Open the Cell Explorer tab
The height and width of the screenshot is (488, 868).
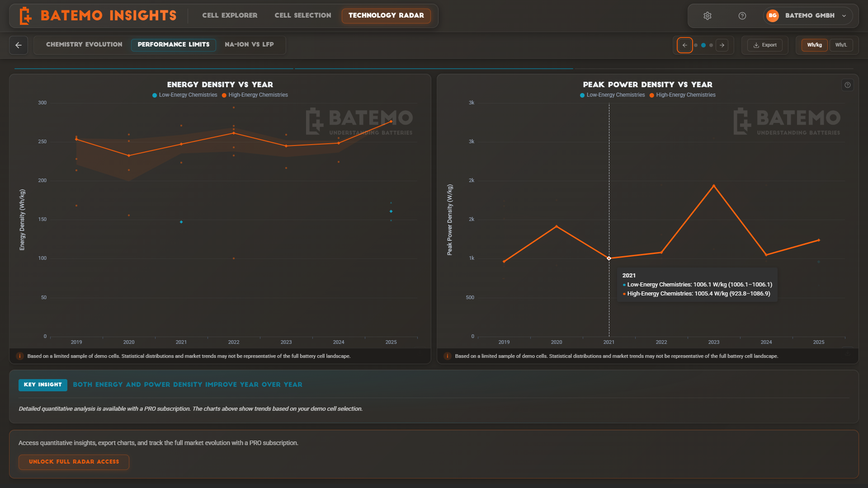pos(230,15)
